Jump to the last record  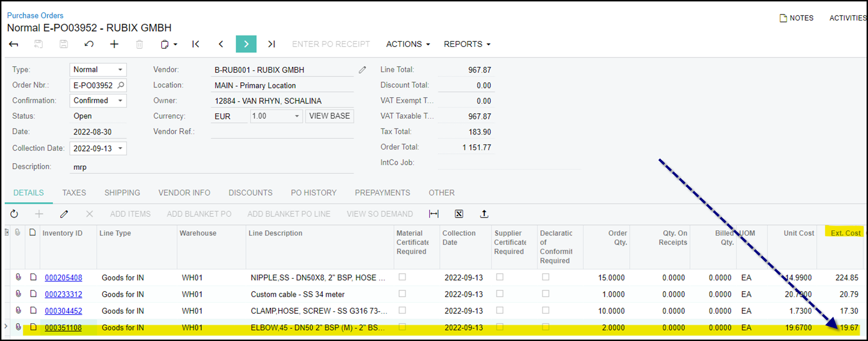(272, 44)
